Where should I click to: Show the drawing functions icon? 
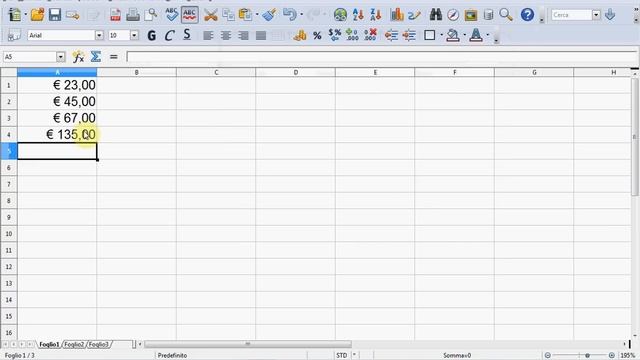tap(414, 15)
